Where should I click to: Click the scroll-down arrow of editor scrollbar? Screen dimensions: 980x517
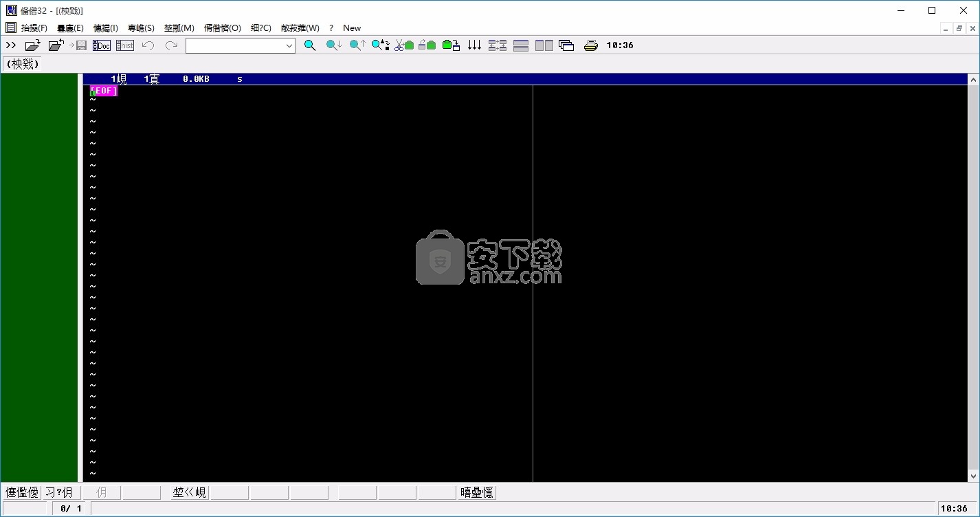[x=974, y=476]
